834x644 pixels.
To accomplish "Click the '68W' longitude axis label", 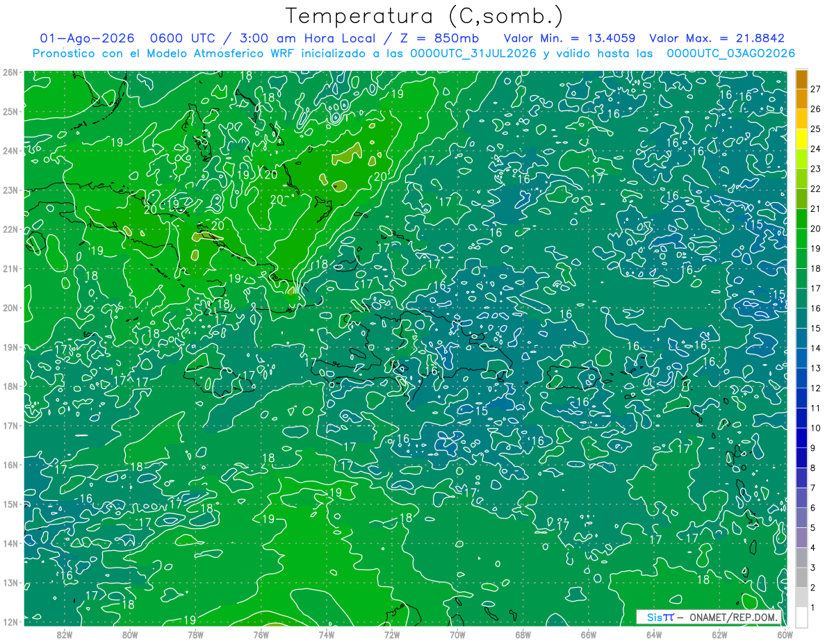I will tap(523, 634).
